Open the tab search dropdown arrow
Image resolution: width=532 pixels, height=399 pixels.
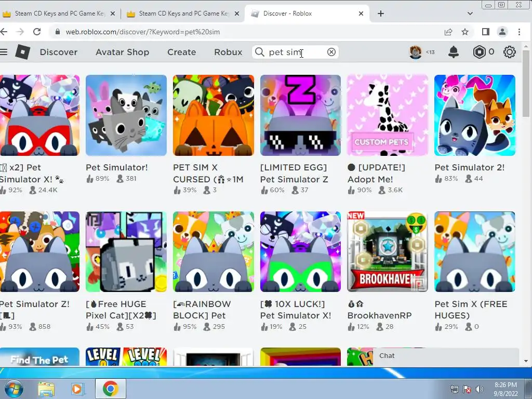(x=470, y=14)
